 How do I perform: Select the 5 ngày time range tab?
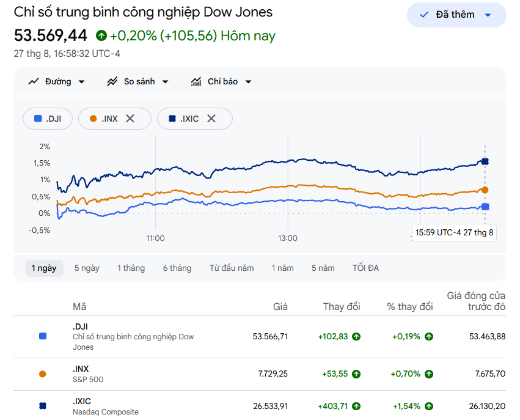pos(87,268)
